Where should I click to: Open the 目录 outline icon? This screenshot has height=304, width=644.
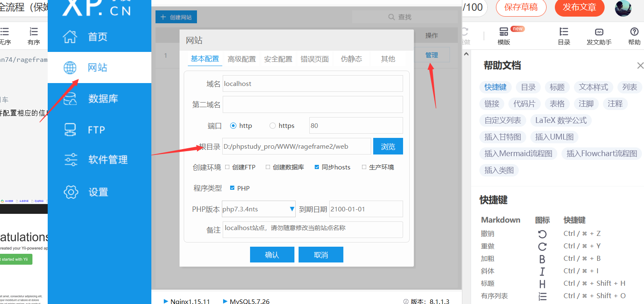click(x=564, y=36)
